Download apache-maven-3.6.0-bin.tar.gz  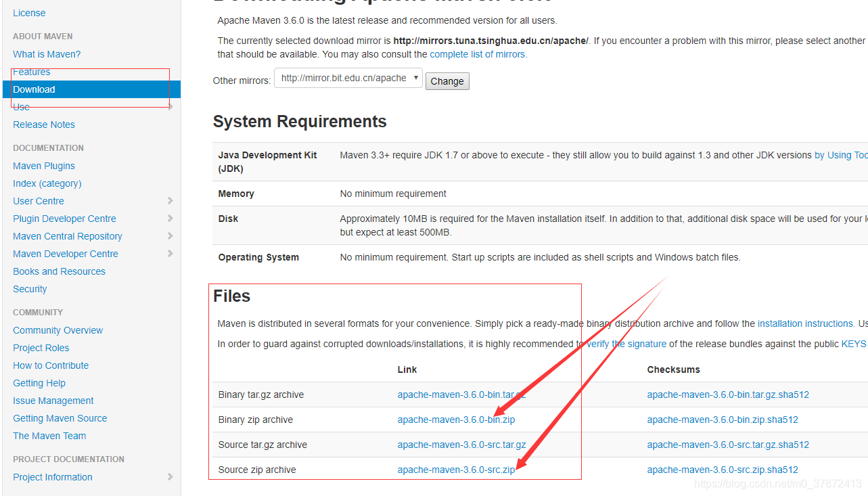pyautogui.click(x=461, y=394)
